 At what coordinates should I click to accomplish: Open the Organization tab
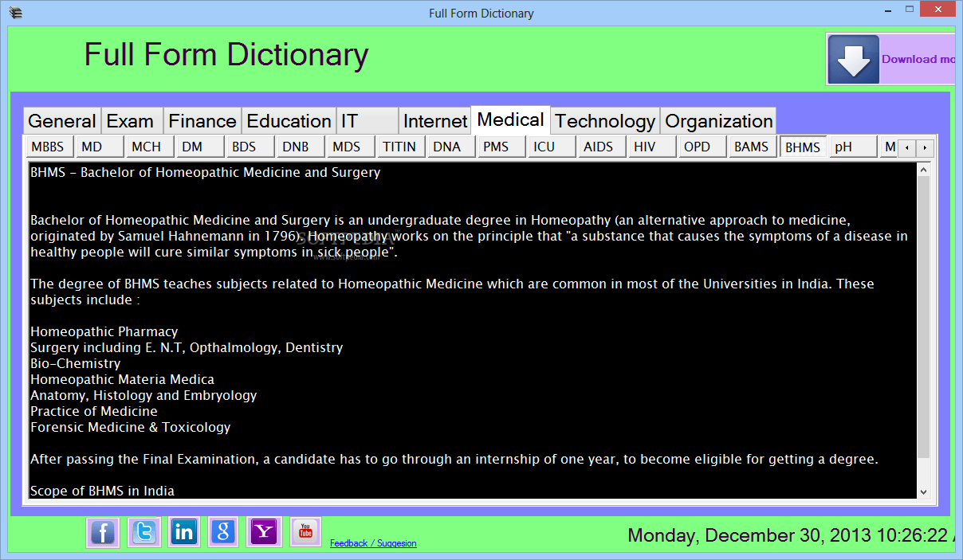(x=717, y=120)
